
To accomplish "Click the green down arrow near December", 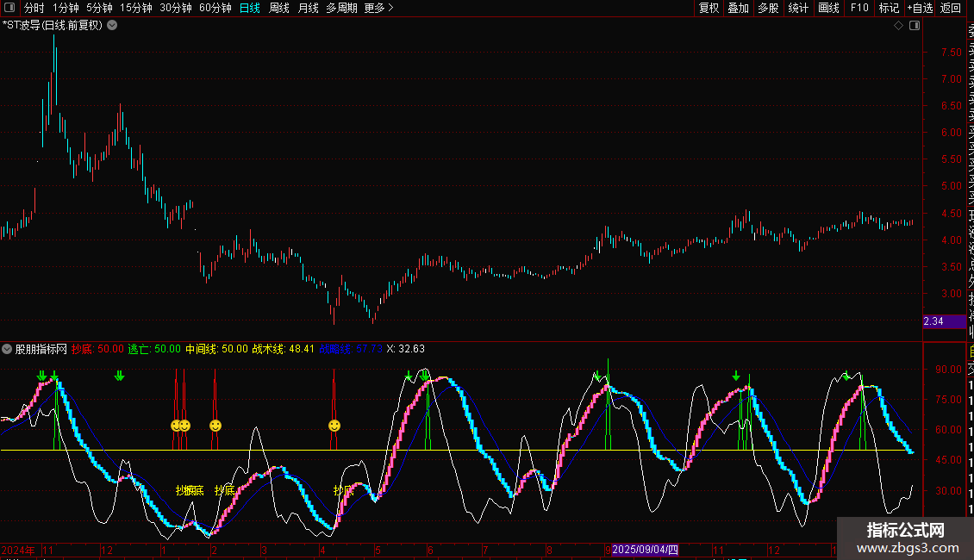I will (x=119, y=376).
